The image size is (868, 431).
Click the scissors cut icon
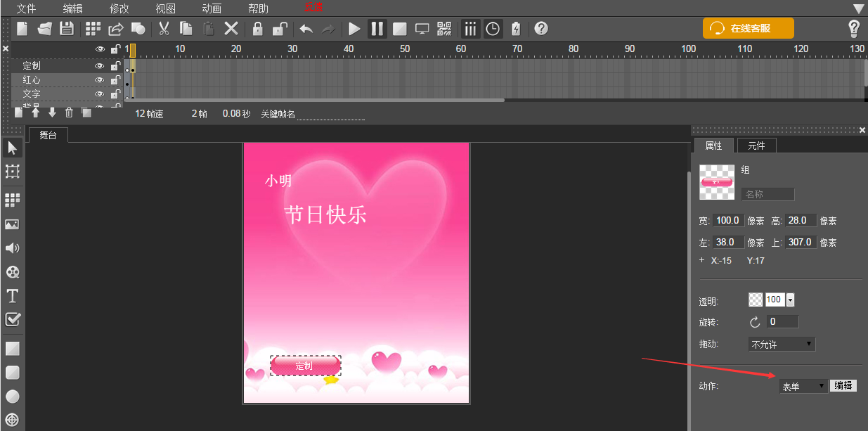[164, 29]
